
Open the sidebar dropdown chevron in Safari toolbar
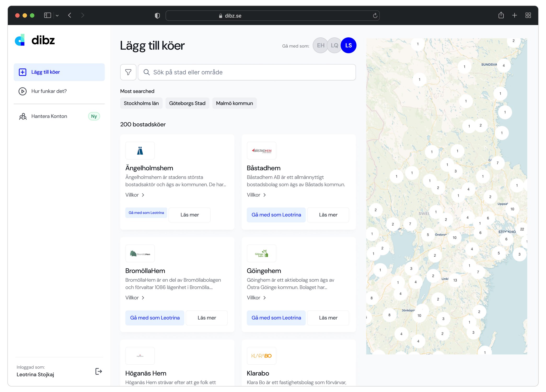57,16
